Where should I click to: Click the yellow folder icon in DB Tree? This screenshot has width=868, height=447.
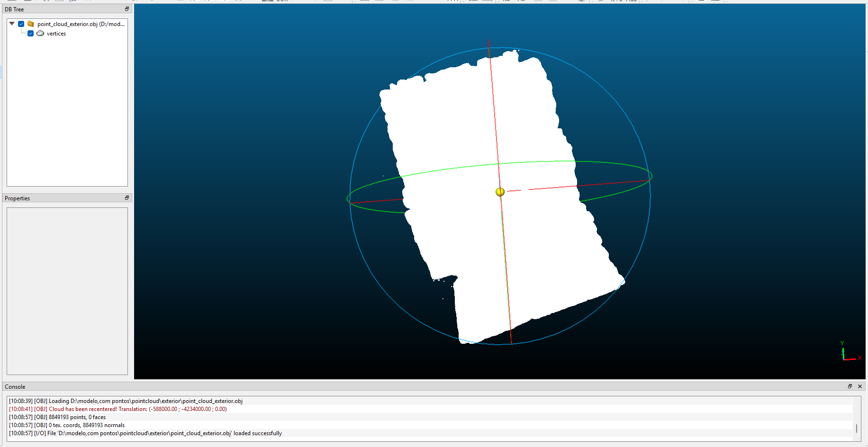31,24
